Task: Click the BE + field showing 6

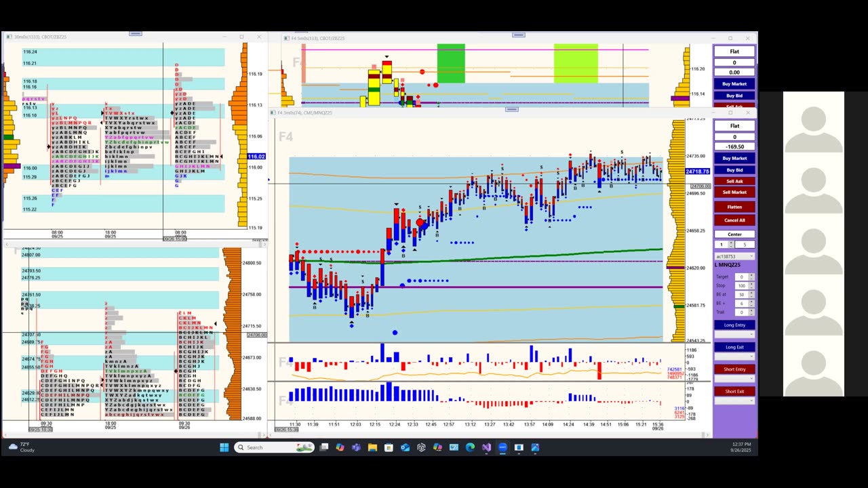Action: (x=741, y=304)
